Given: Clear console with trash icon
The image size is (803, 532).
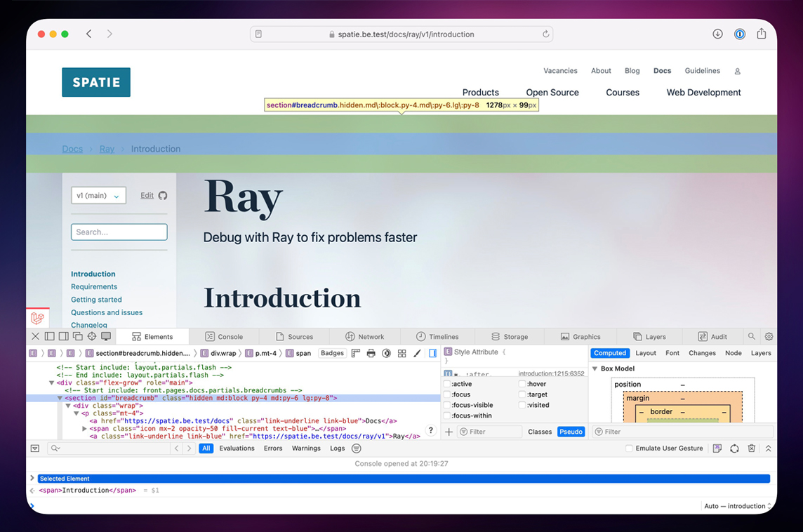Looking at the screenshot, I should point(751,448).
